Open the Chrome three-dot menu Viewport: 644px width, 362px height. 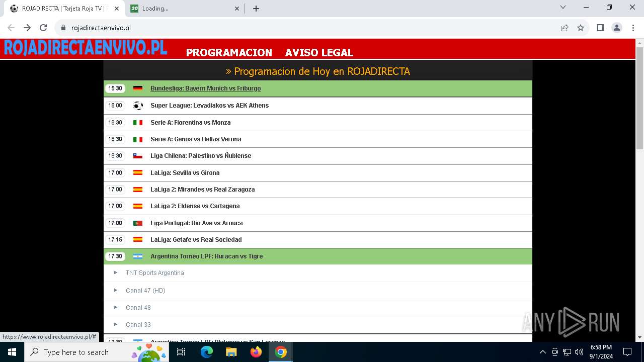pyautogui.click(x=632, y=28)
